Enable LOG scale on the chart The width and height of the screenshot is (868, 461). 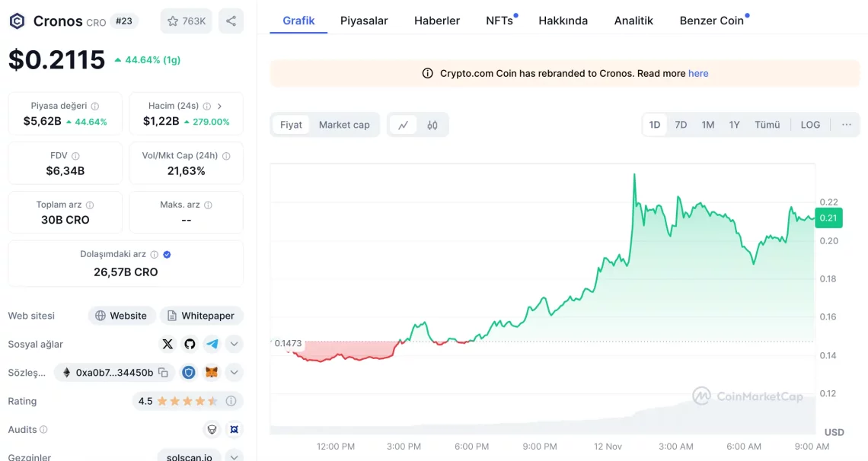click(809, 124)
